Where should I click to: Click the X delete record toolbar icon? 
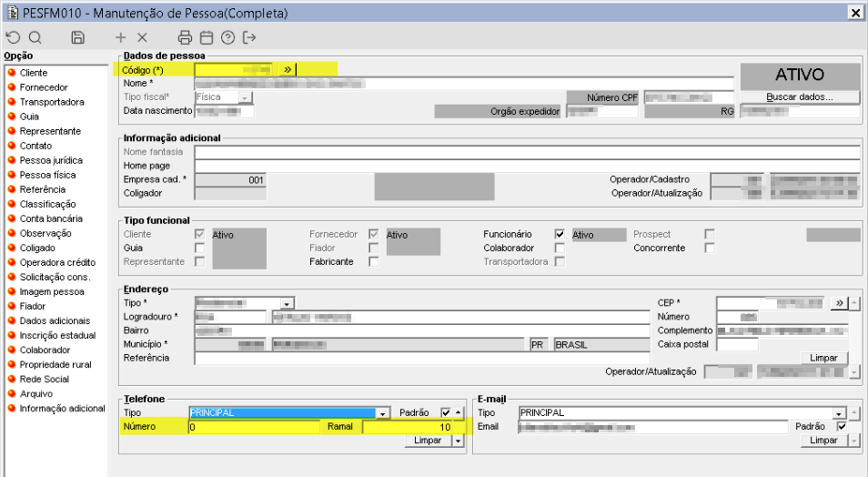(x=142, y=37)
